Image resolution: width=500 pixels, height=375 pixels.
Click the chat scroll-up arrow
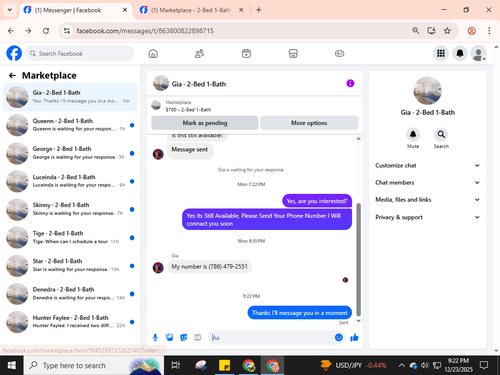pyautogui.click(x=359, y=139)
